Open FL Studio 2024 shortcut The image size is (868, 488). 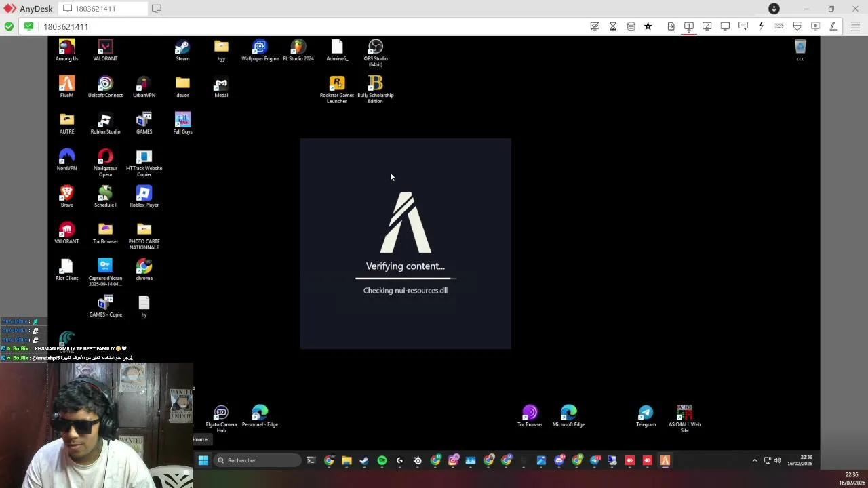[298, 51]
